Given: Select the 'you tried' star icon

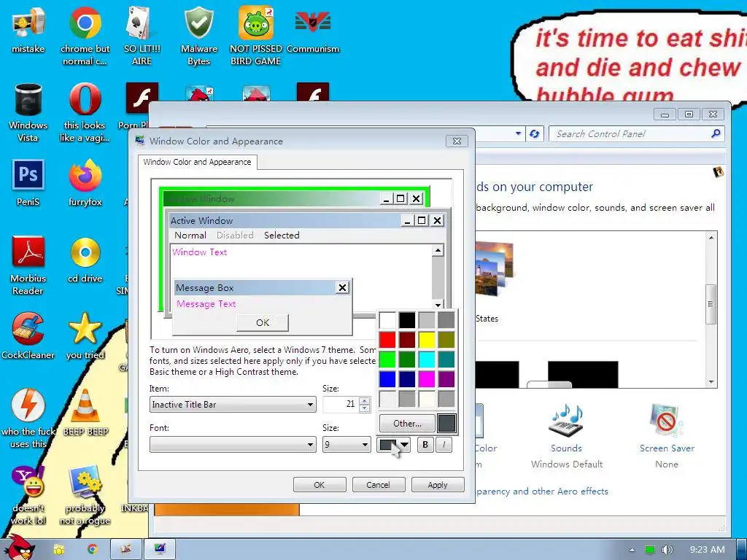Looking at the screenshot, I should (x=85, y=336).
